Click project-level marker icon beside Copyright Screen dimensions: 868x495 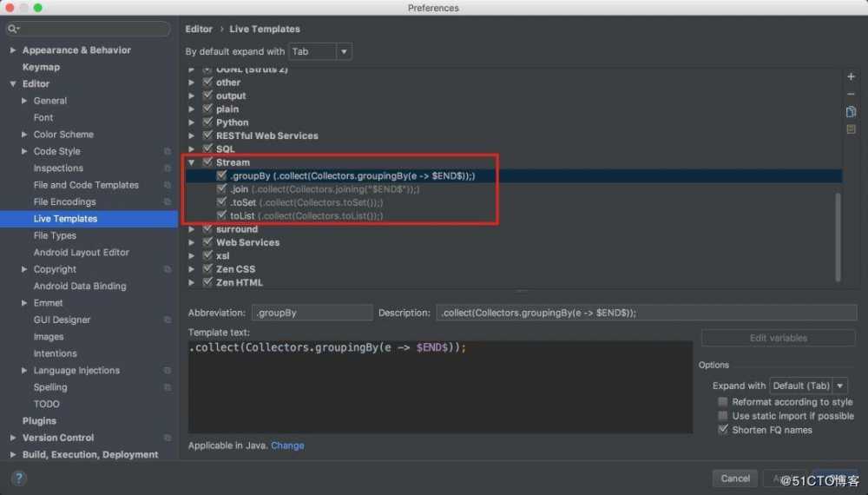point(168,269)
